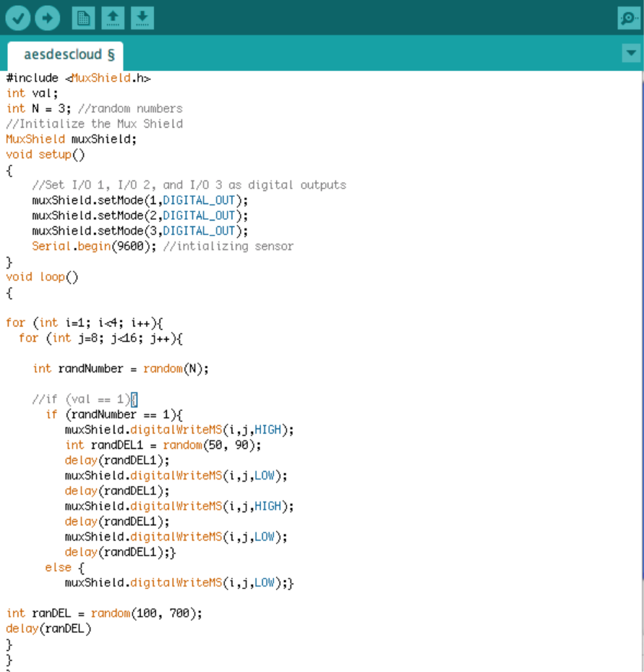This screenshot has width=644, height=672.
Task: Click the Verify checkmark button
Action: [x=18, y=18]
